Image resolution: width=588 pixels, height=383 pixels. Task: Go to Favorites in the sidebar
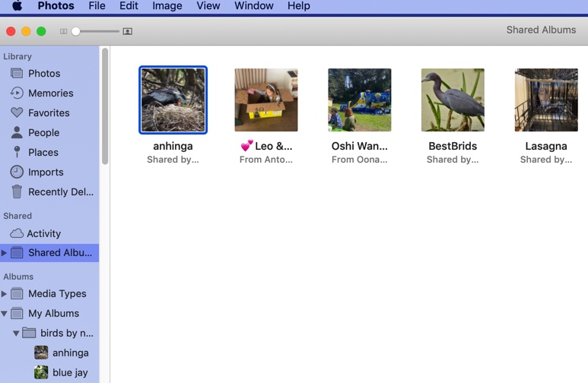coord(49,112)
